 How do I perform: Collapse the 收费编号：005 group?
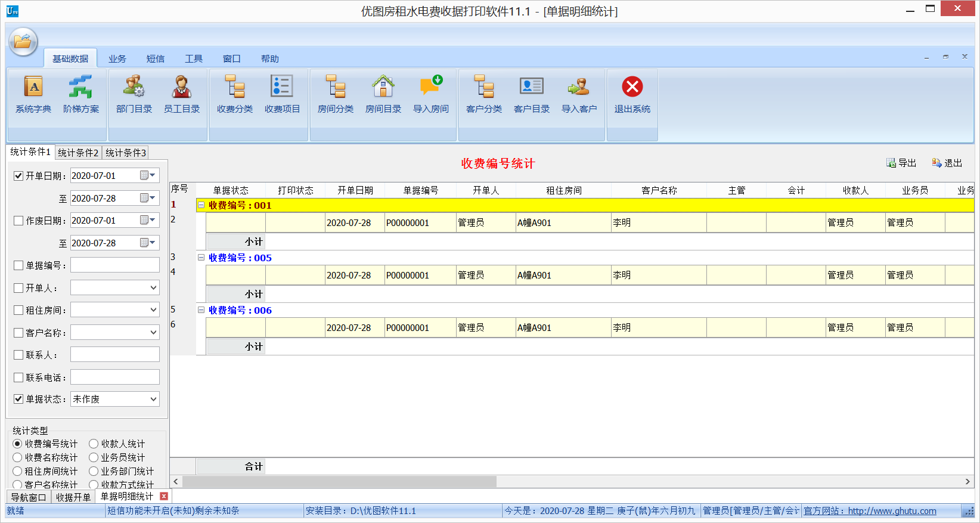(201, 258)
